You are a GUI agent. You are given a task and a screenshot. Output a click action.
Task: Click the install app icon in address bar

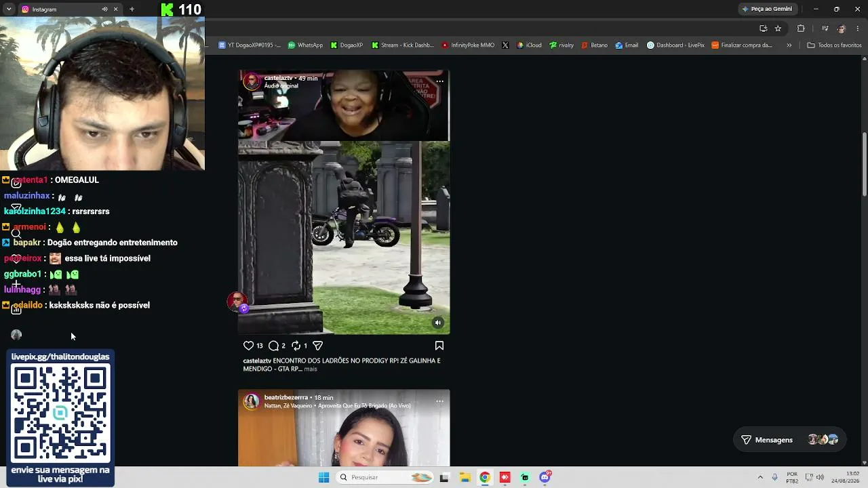pos(763,28)
